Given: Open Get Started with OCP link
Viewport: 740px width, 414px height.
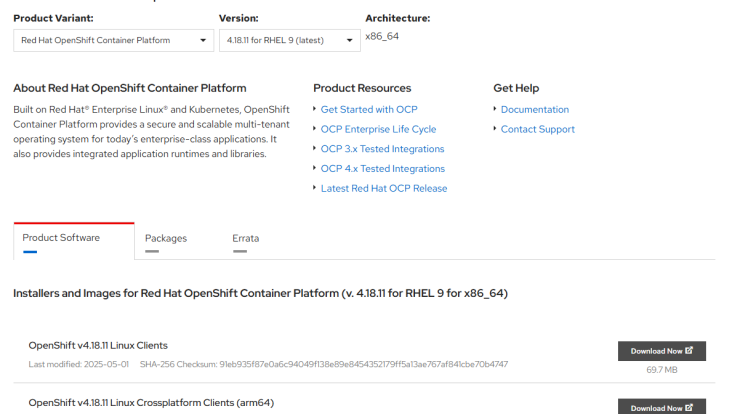Looking at the screenshot, I should tap(369, 110).
